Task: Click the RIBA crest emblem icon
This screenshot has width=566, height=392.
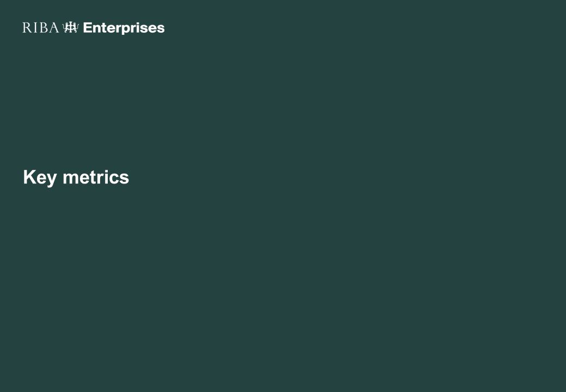Action: click(x=70, y=27)
